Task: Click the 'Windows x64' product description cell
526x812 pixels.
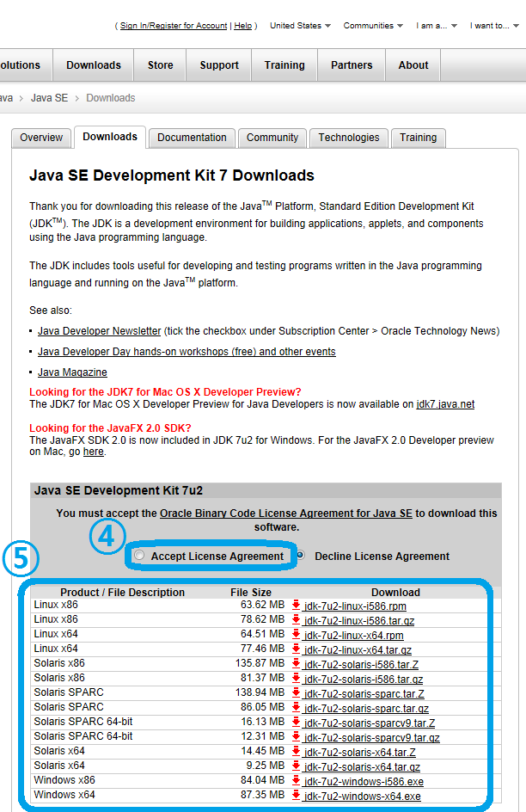Action: click(64, 795)
